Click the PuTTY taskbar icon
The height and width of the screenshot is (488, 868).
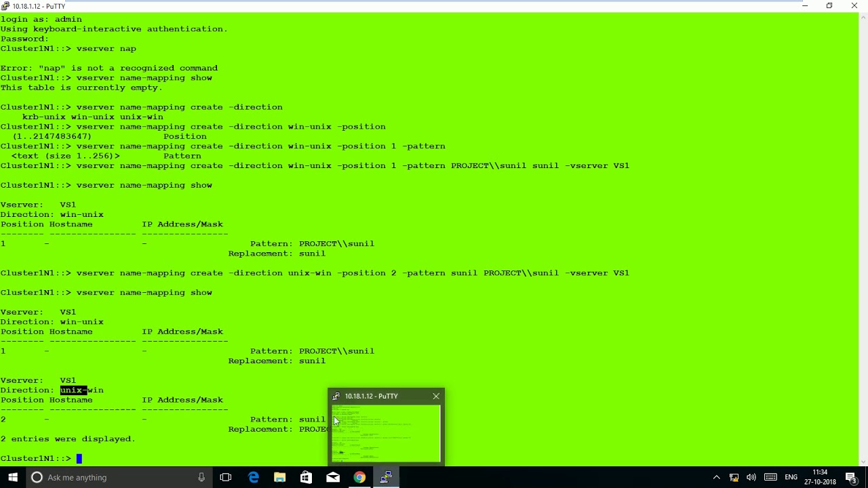386,477
